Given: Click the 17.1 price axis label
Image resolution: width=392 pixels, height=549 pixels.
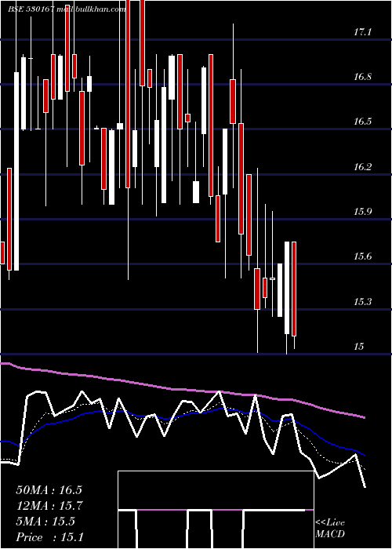Looking at the screenshot, I should click(362, 33).
